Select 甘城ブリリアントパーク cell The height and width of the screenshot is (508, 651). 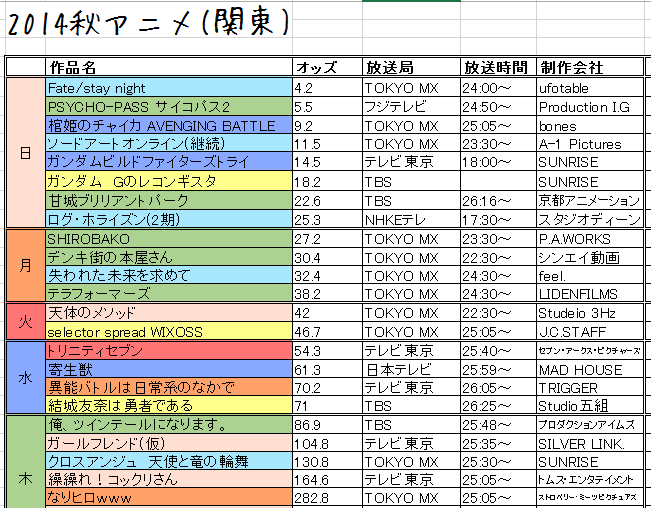[x=169, y=200]
